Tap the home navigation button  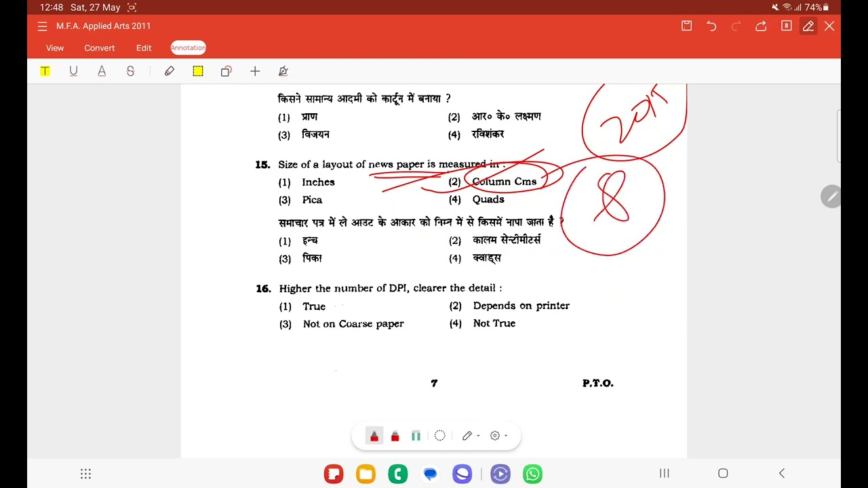723,473
